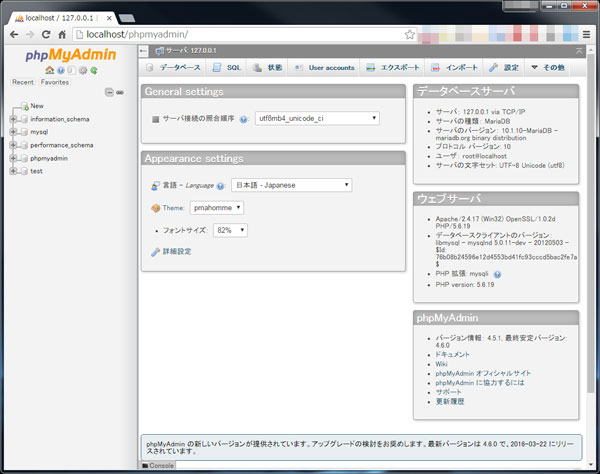Click the chain link icon beside collapse-all
The image size is (600, 474).
pos(120,92)
